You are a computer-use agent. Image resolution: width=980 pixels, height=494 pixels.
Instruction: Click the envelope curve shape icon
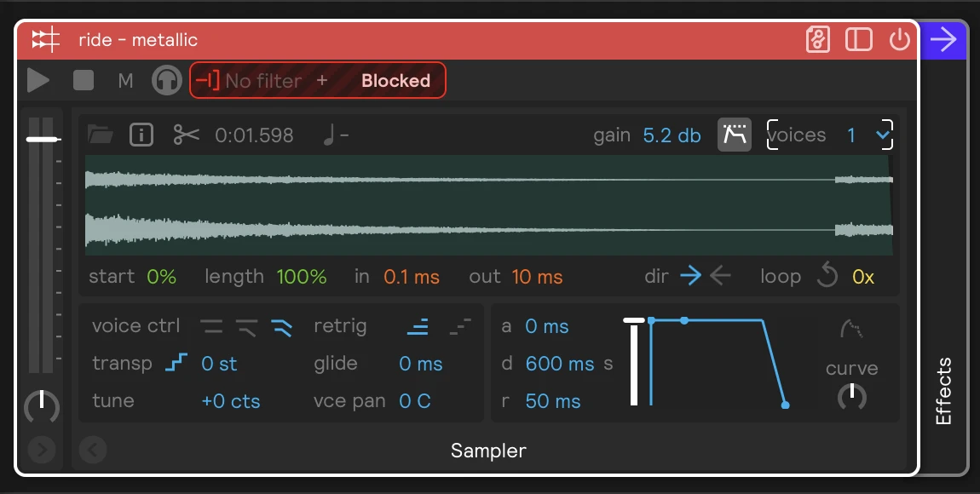point(851,329)
